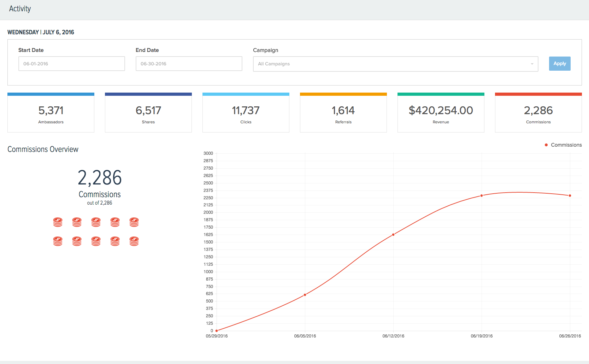Viewport: 589px width, 364px height.
Task: Click the End Date input field
Action: point(189,64)
